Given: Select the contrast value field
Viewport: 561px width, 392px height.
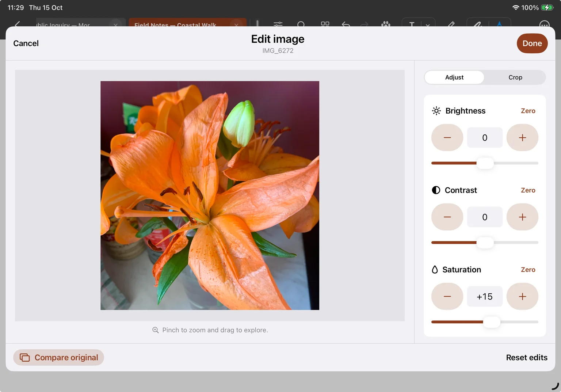Looking at the screenshot, I should tap(485, 217).
